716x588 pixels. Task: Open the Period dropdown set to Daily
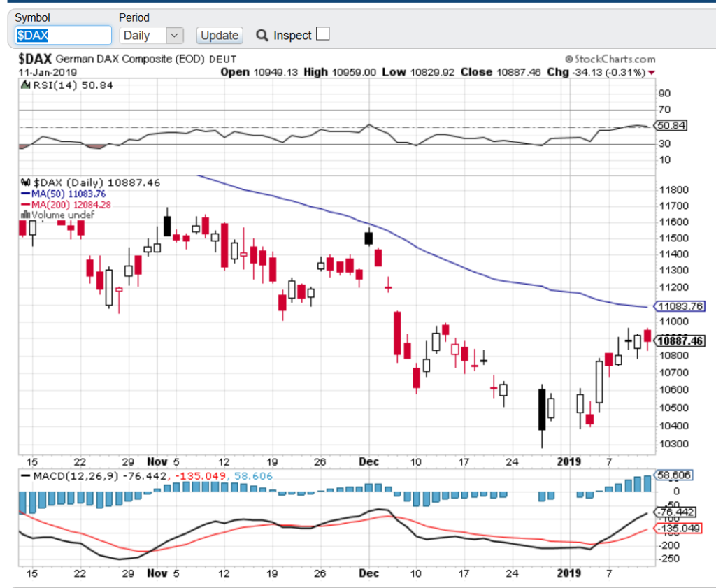pyautogui.click(x=152, y=35)
